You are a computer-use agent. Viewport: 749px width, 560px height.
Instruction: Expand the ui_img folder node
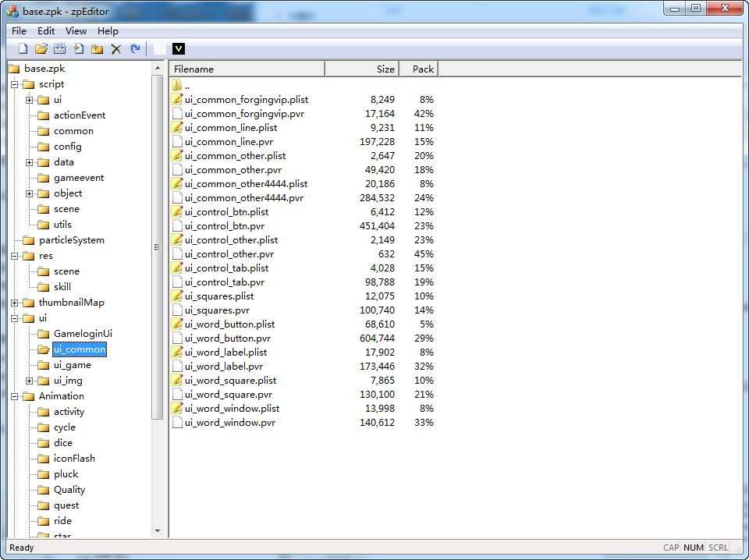click(29, 381)
